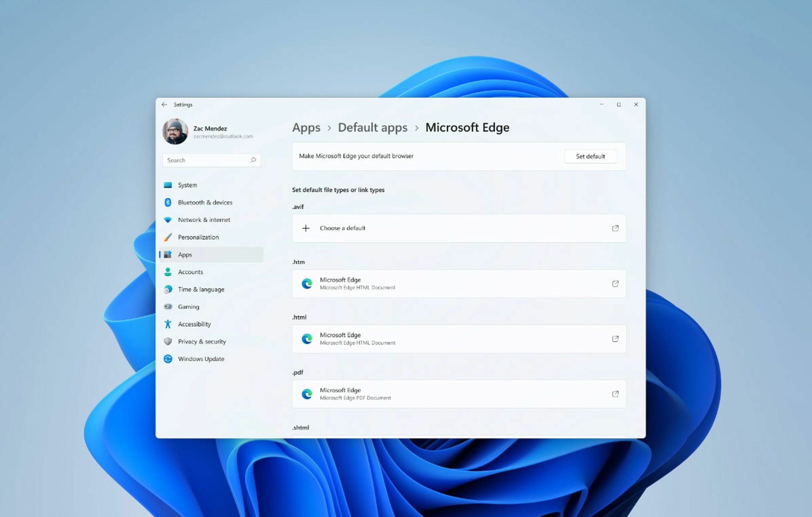Click zacmendez@outlook.com email text

point(223,137)
